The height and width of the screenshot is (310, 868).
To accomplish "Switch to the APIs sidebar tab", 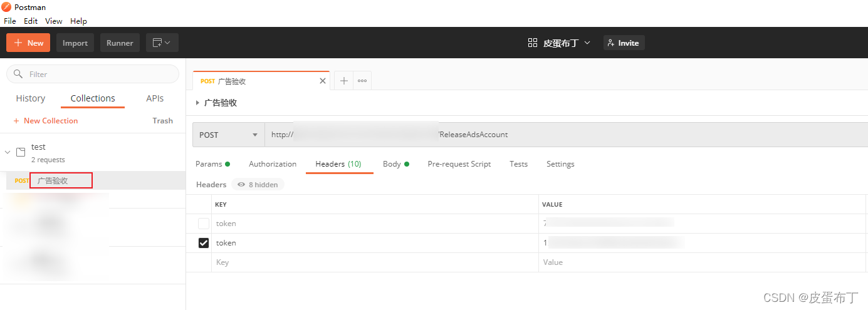I will click(x=155, y=98).
